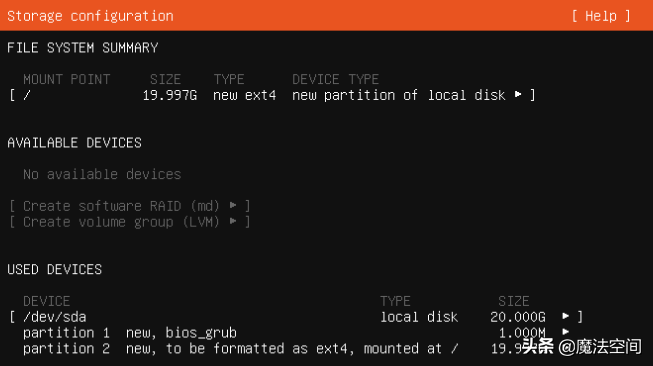This screenshot has height=366, width=653.
Task: Click the 1.000M partition size
Action: coord(522,333)
